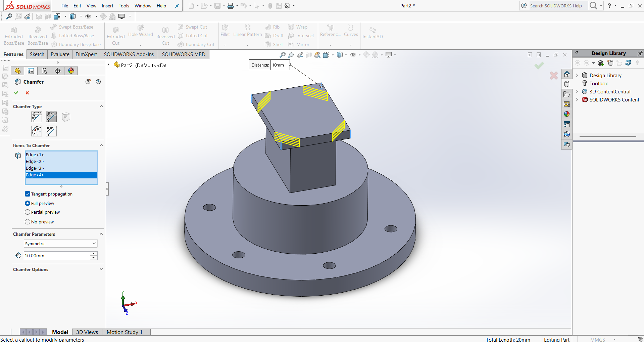The height and width of the screenshot is (342, 644).
Task: Click Instant3D in the ribbon
Action: pos(373,33)
